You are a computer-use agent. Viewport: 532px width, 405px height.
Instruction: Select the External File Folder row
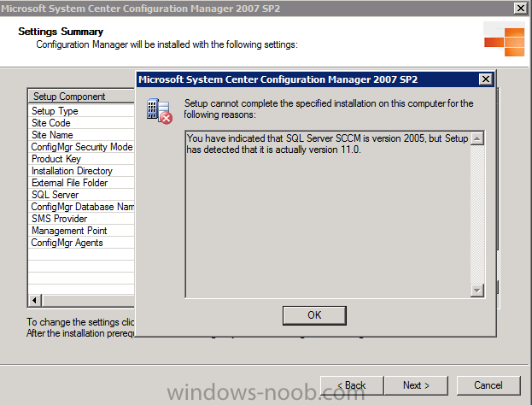[x=81, y=183]
